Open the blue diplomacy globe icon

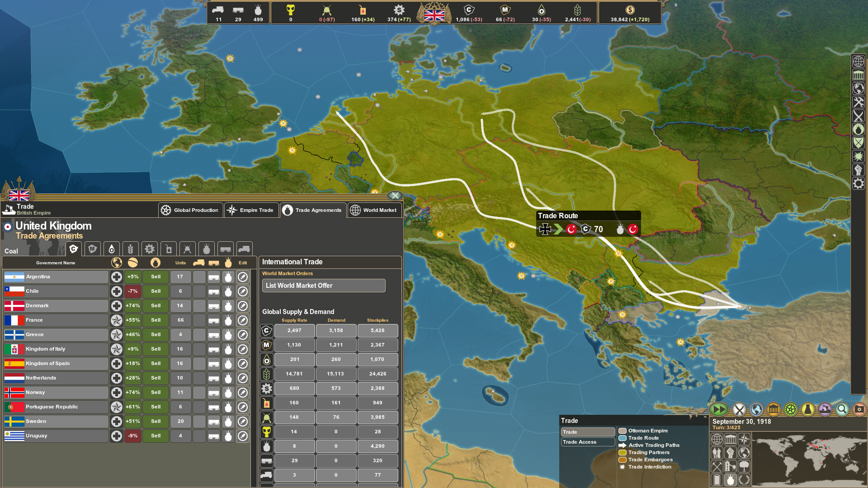[755, 409]
